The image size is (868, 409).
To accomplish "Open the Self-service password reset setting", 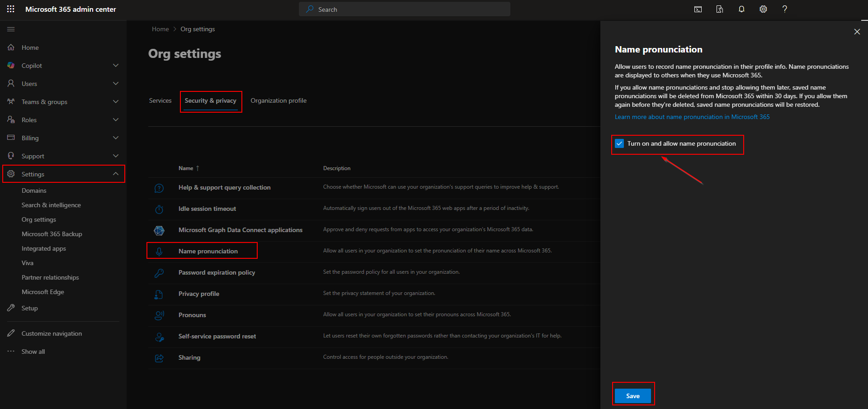I will coord(217,336).
